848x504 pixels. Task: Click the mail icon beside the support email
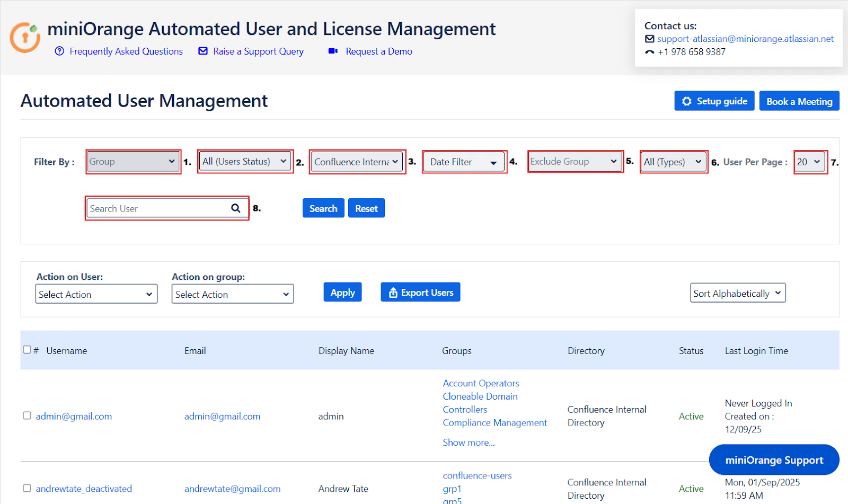coord(649,39)
